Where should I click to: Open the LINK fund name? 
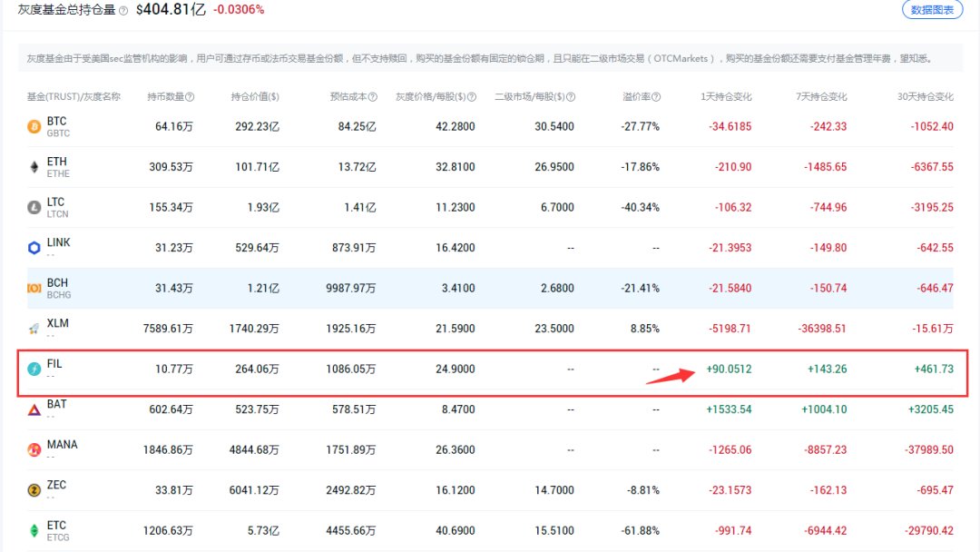pyautogui.click(x=59, y=242)
